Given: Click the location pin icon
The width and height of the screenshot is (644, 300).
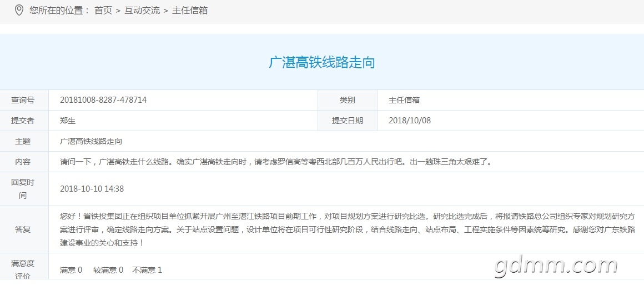Looking at the screenshot, I should [19, 10].
